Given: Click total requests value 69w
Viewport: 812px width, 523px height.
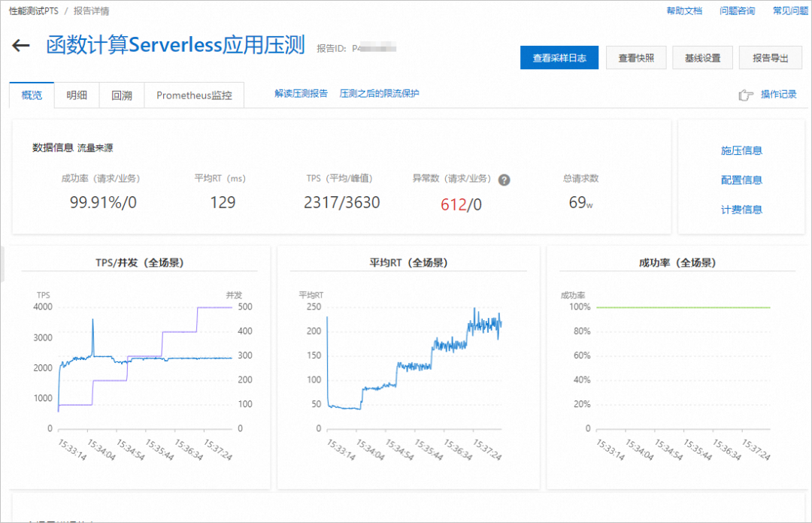Looking at the screenshot, I should (580, 202).
